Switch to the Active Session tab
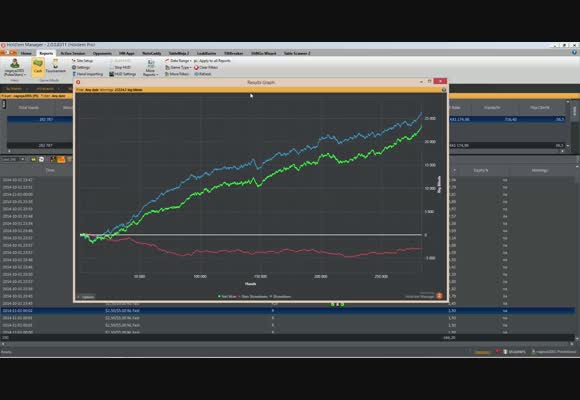 pos(73,53)
